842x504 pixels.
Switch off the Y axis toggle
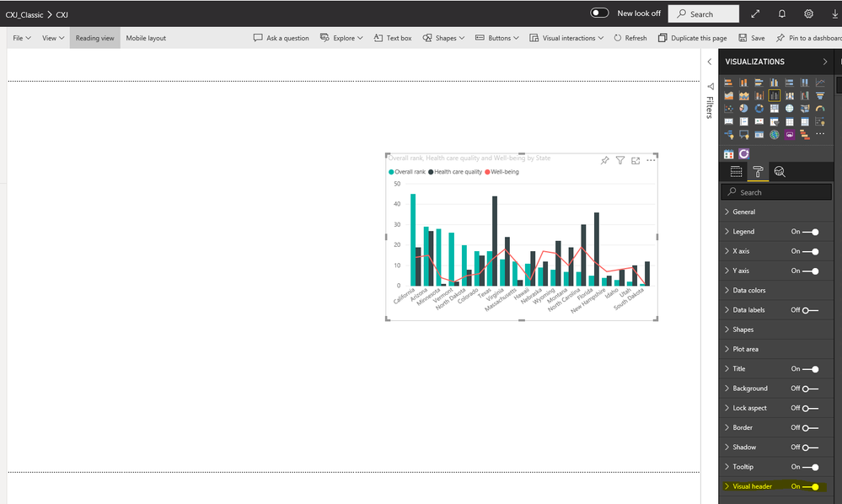click(810, 271)
